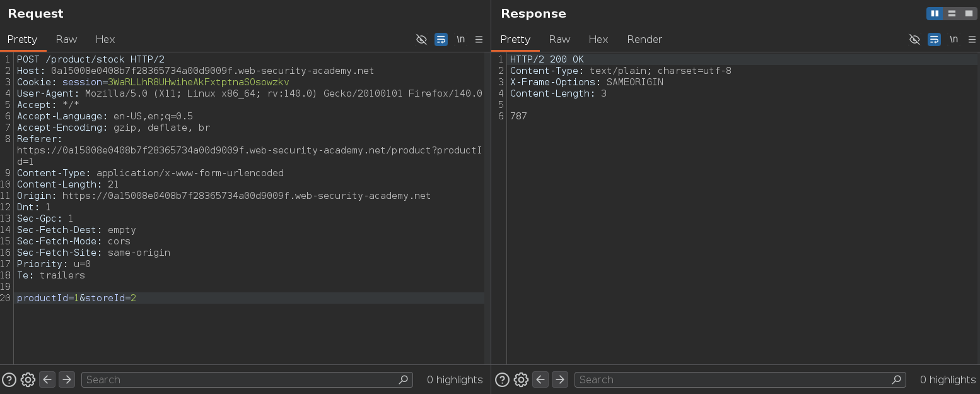This screenshot has height=394, width=980.
Task: Select side-by-side split layout icon
Action: click(935, 13)
